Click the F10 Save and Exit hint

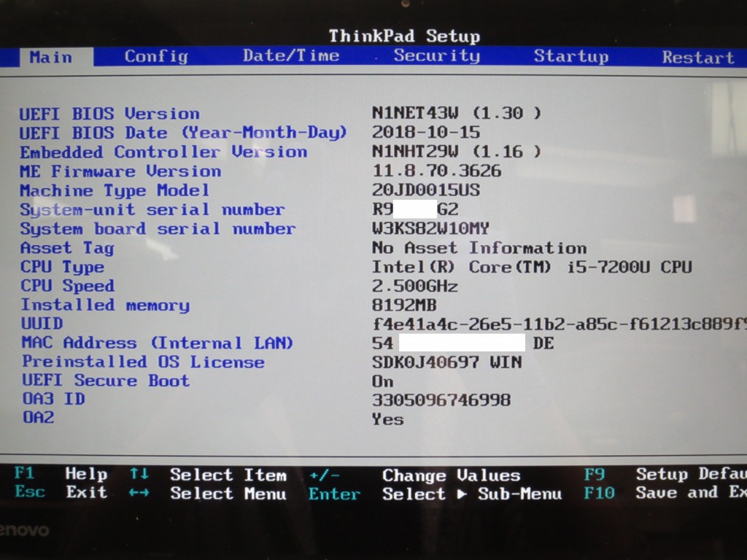point(665,492)
